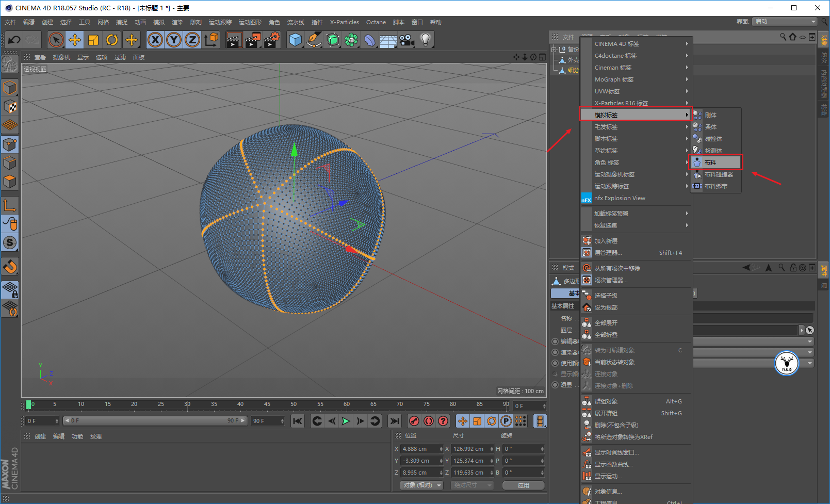The width and height of the screenshot is (830, 504).
Task: Toggle autokeying button
Action: click(x=429, y=421)
